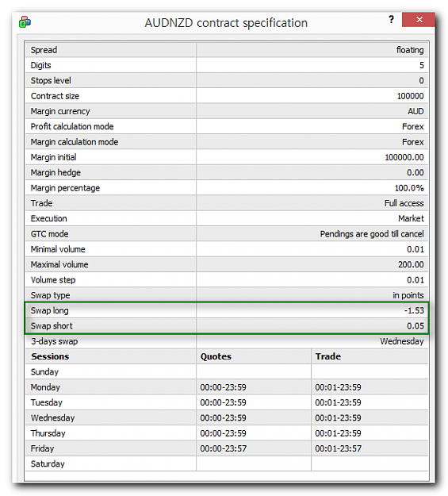Click the Stops level value 0
This screenshot has width=448, height=496.
coord(422,81)
